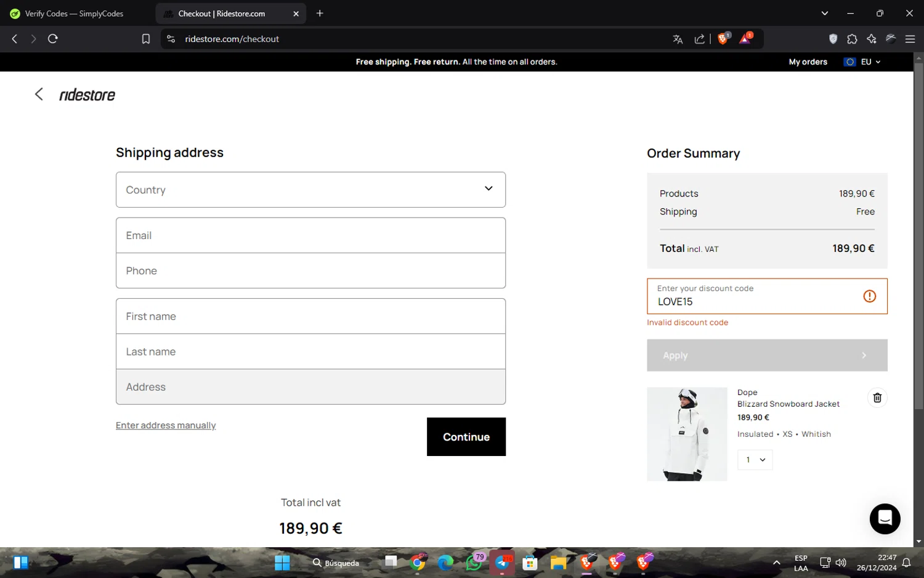Click the Blizzard Snowboard Jacket thumbnail

click(x=687, y=434)
